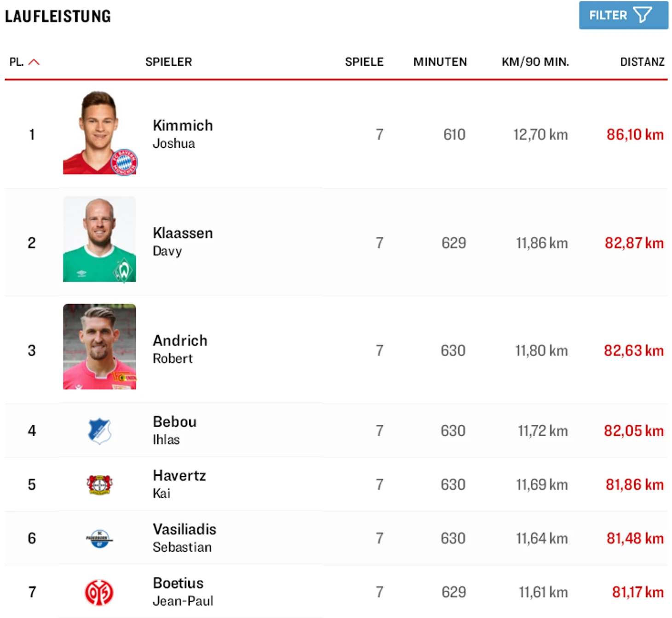The height and width of the screenshot is (618, 672).
Task: Open the Havertz Kai player link
Action: point(179,484)
